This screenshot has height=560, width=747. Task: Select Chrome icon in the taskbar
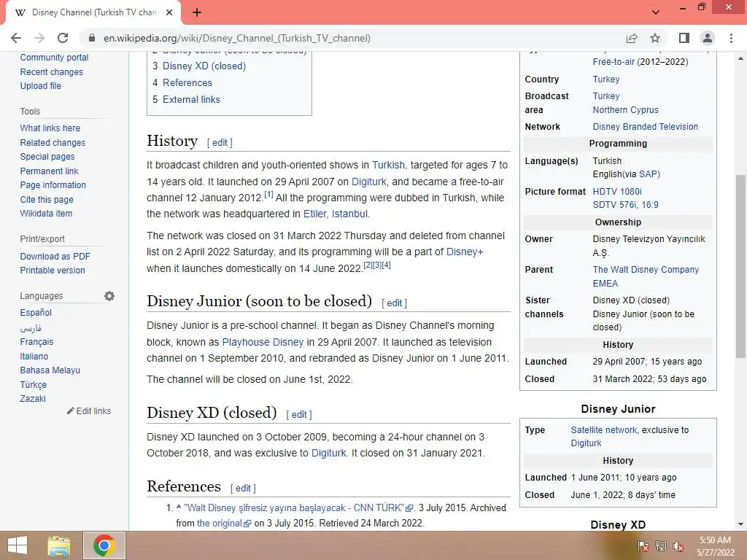click(x=104, y=545)
